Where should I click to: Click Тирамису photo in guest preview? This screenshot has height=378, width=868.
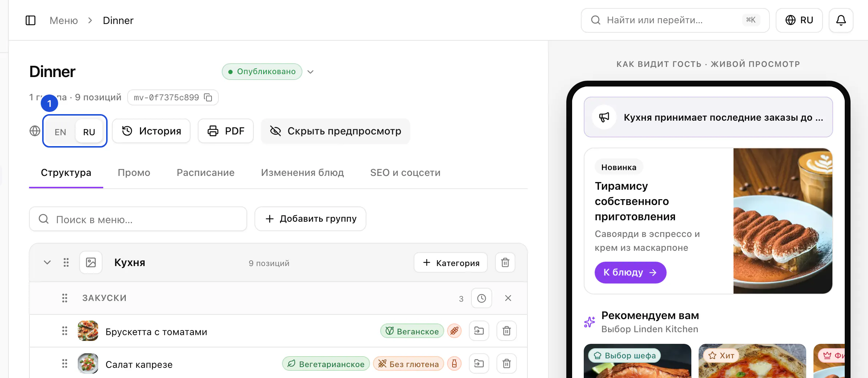pos(783,221)
